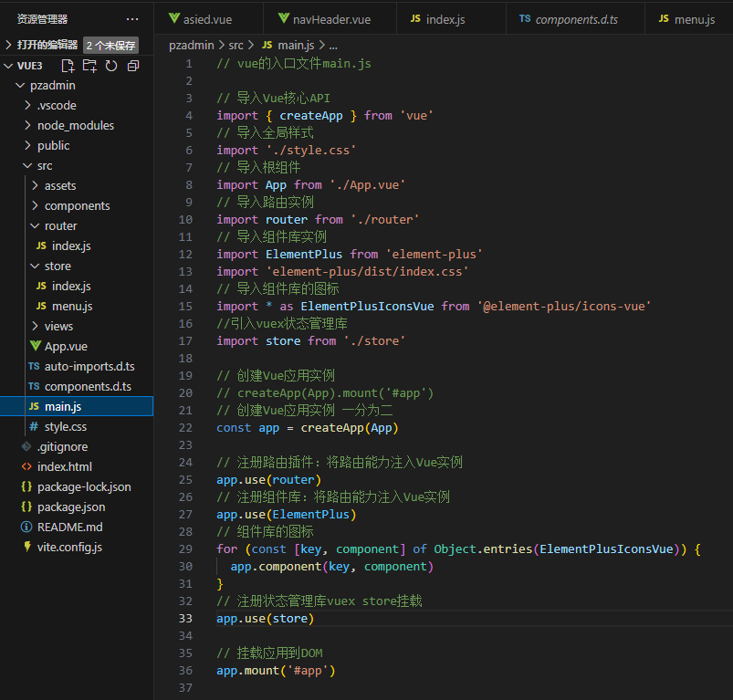Screen dimensions: 733x700
Task: Refresh the explorer with the refresh icon
Action: pos(111,66)
